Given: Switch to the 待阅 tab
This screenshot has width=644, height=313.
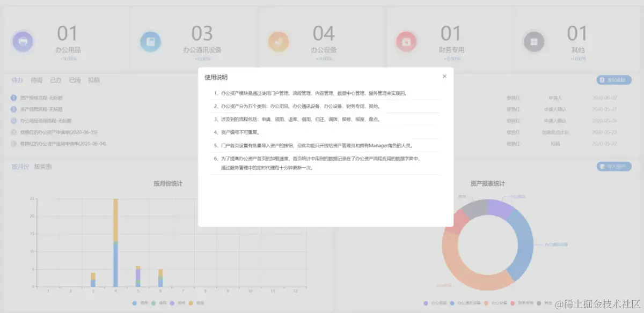Looking at the screenshot, I should pos(36,80).
